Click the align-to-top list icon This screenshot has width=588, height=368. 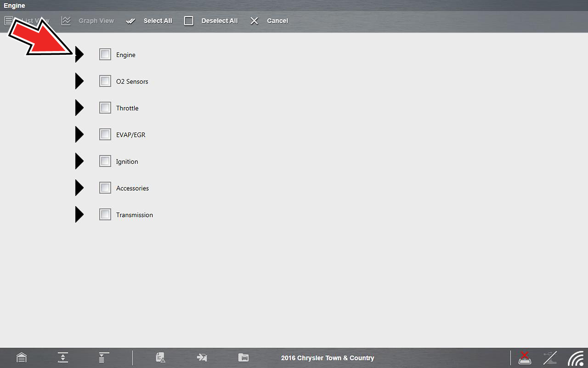(x=104, y=358)
